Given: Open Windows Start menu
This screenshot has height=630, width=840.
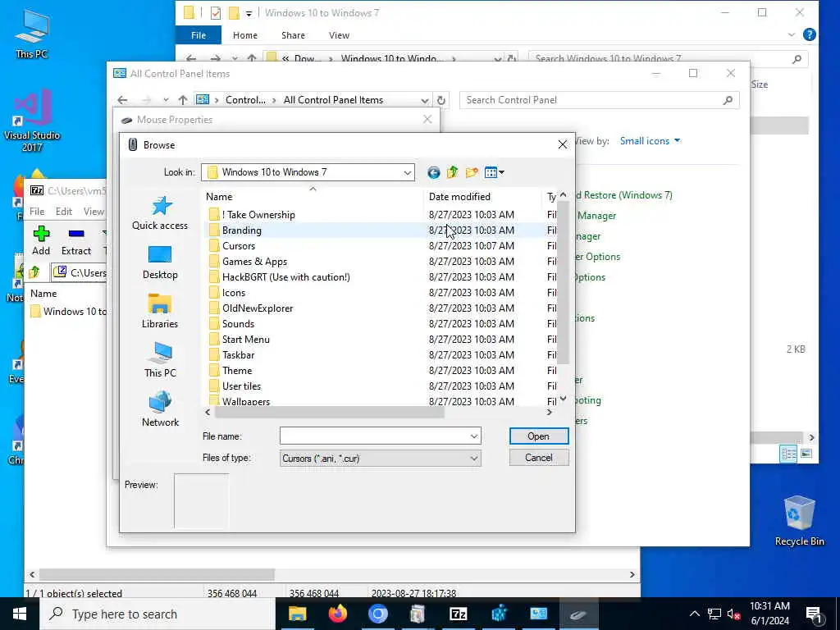Looking at the screenshot, I should coord(20,614).
